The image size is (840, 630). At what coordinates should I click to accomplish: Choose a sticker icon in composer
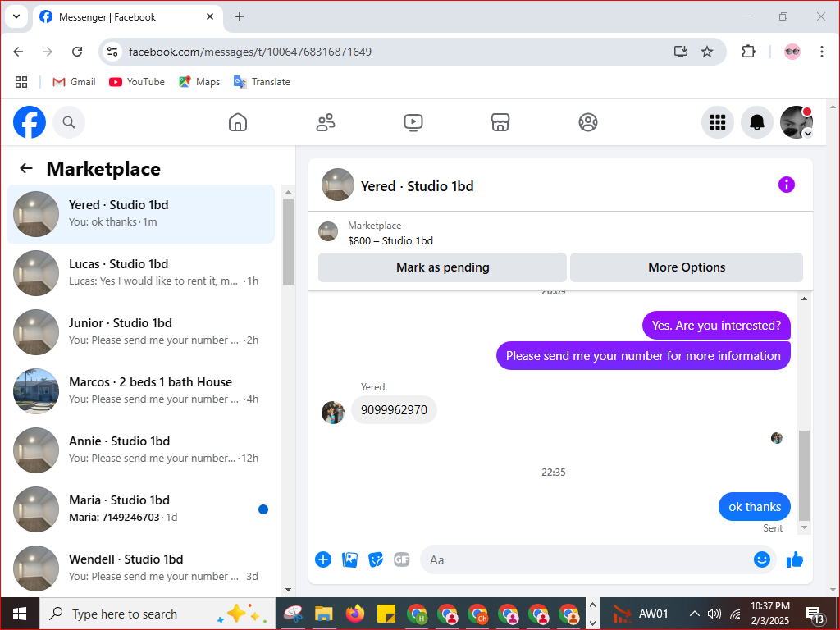coord(376,559)
